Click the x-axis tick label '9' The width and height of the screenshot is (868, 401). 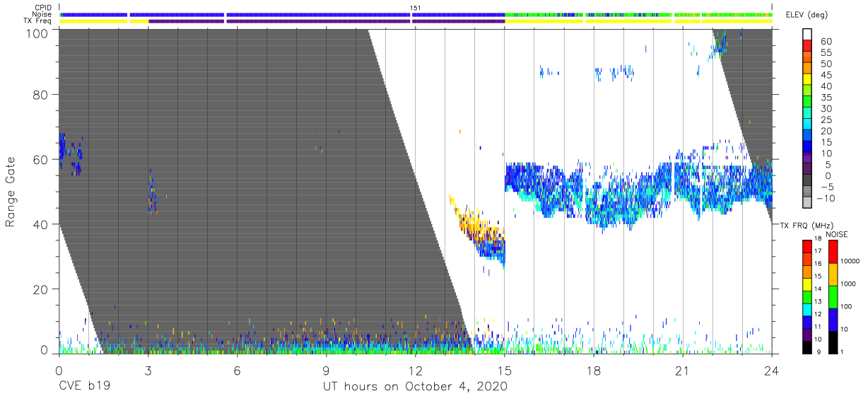tap(326, 370)
